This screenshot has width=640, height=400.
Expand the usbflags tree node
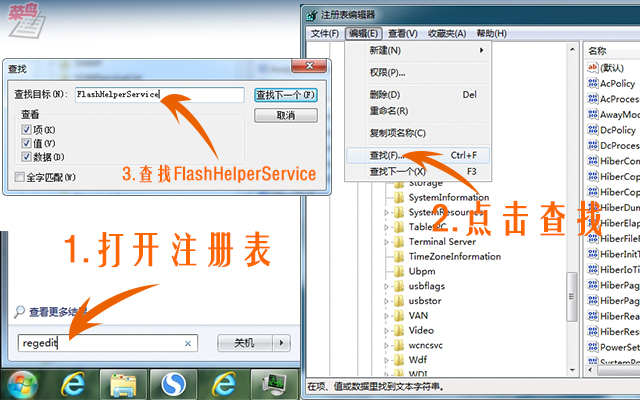(386, 287)
